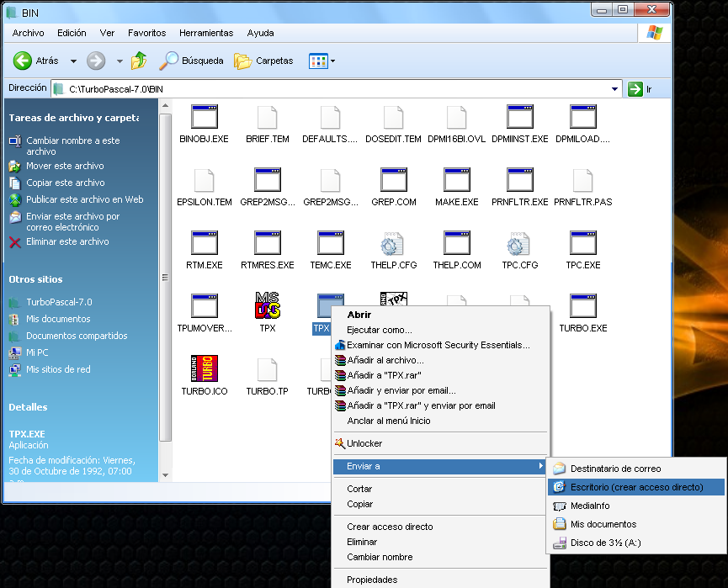Choose Añadir al archivo... option
The image size is (728, 588).
pos(440,360)
